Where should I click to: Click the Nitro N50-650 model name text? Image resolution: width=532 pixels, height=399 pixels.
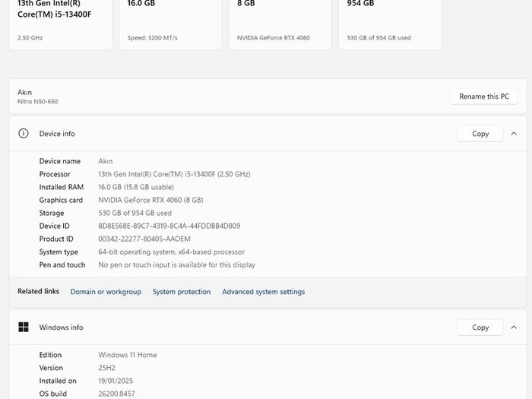coord(38,101)
